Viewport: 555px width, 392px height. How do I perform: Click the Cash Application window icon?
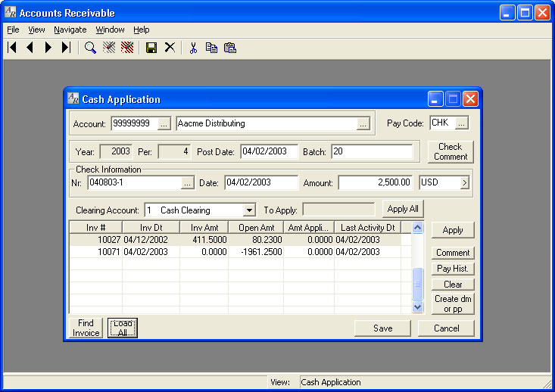pos(73,98)
